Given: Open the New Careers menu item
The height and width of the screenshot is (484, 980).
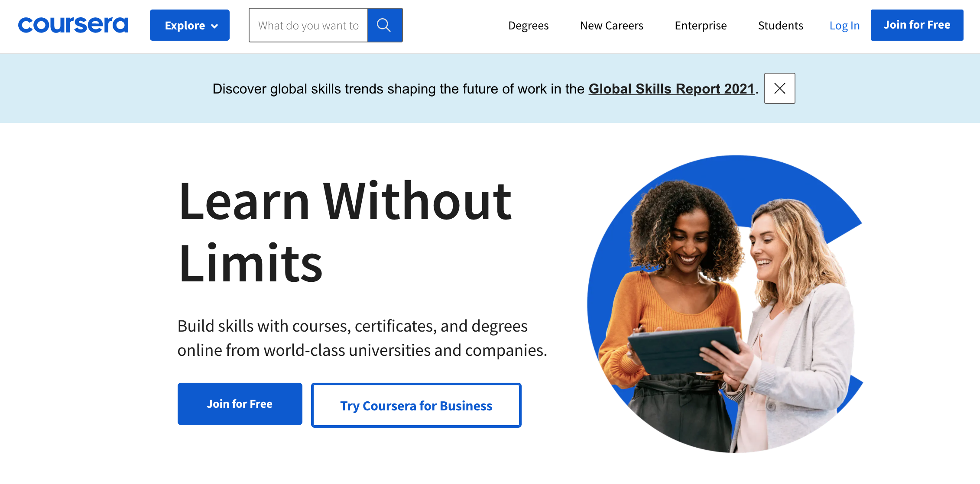Looking at the screenshot, I should pos(611,26).
